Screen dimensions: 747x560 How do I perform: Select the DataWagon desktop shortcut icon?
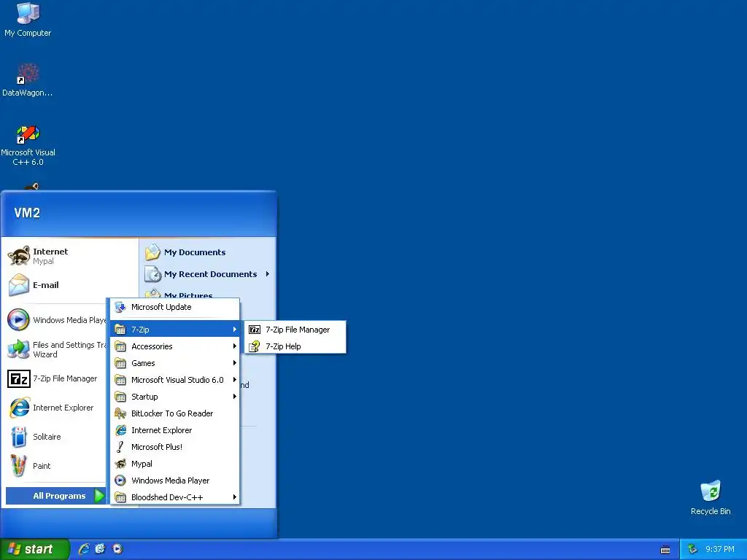[28, 74]
